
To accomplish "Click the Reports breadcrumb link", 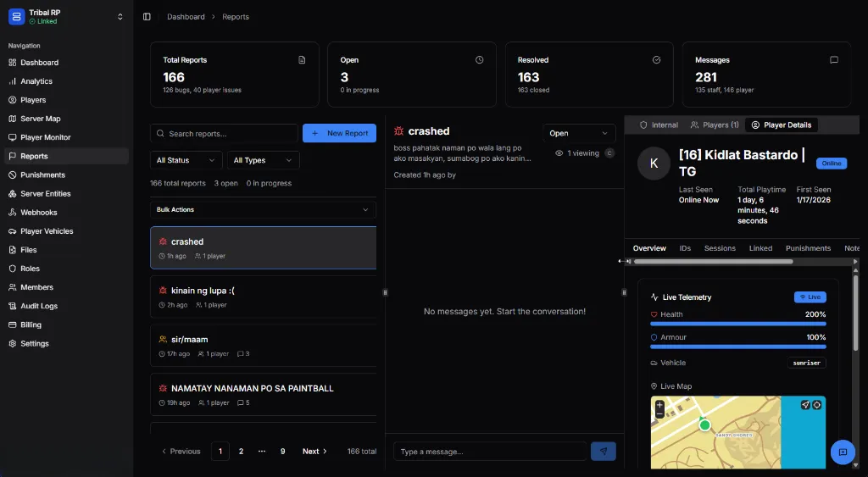I will tap(236, 17).
